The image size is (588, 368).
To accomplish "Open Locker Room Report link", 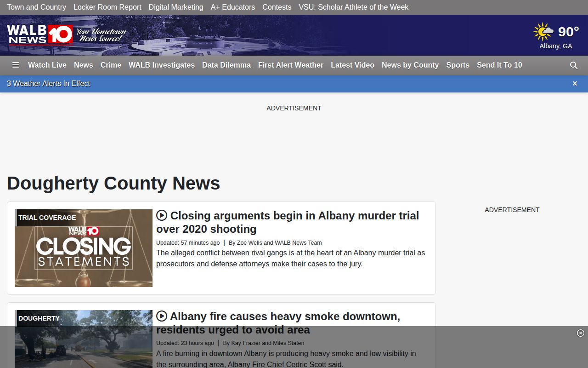I will (107, 7).
